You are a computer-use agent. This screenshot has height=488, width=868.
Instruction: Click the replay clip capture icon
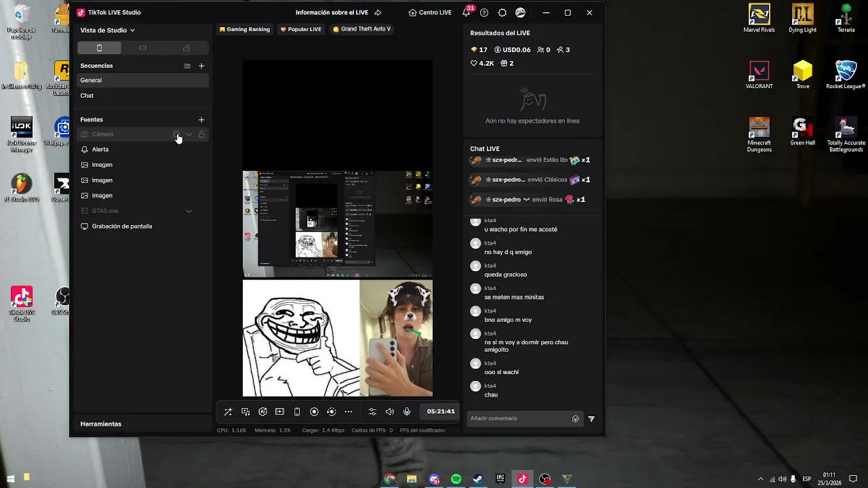(331, 411)
